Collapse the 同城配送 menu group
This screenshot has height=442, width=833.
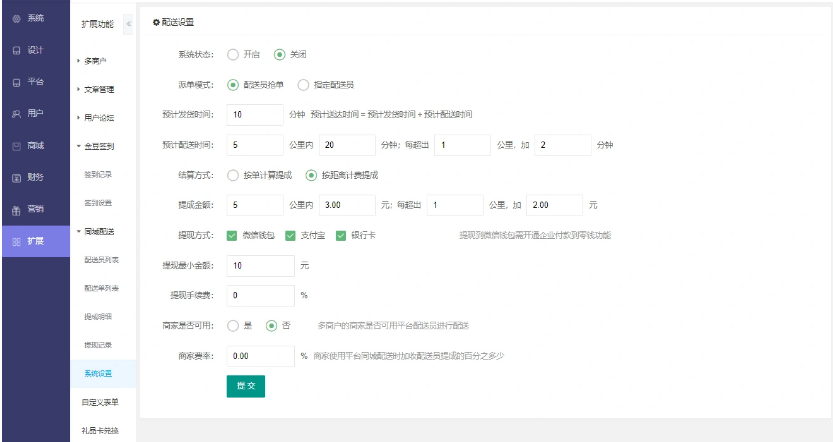click(98, 231)
